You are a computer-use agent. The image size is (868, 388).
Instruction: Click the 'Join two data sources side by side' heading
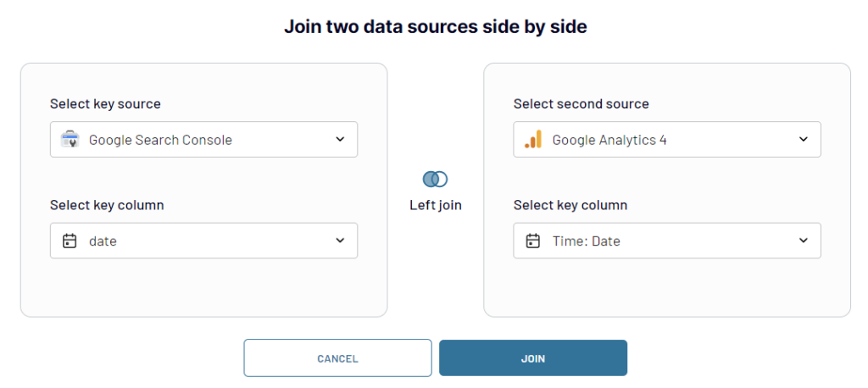coord(436,26)
